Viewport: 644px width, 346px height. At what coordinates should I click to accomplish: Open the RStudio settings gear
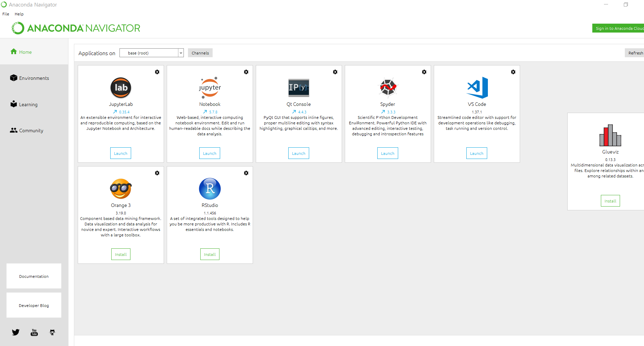[246, 173]
